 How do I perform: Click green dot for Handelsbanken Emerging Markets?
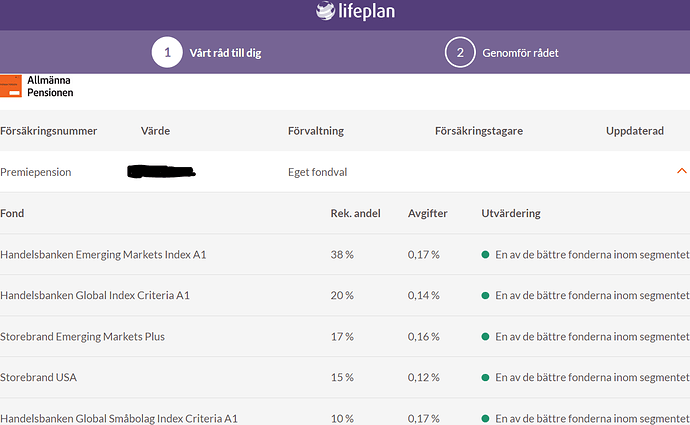click(485, 255)
